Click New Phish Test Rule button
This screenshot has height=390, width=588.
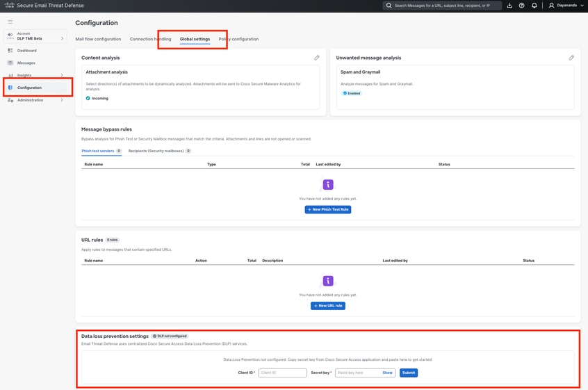pyautogui.click(x=328, y=210)
